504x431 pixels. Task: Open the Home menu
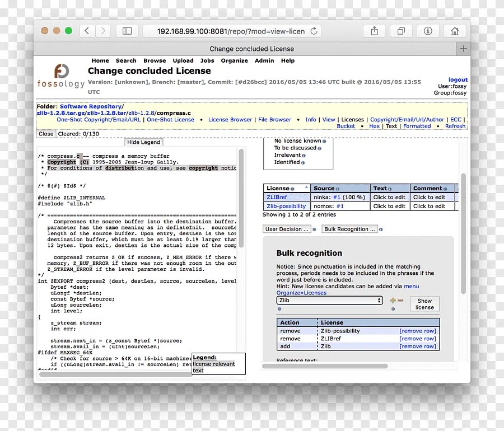100,60
